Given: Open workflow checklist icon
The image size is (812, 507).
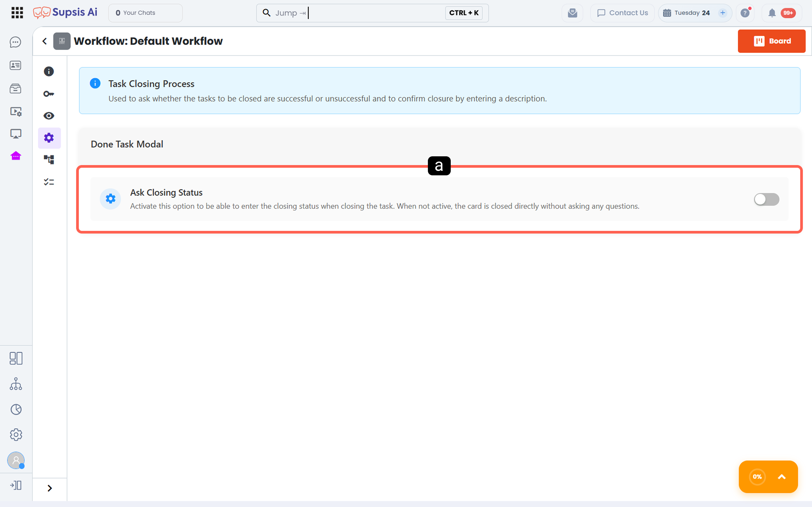Looking at the screenshot, I should point(49,182).
